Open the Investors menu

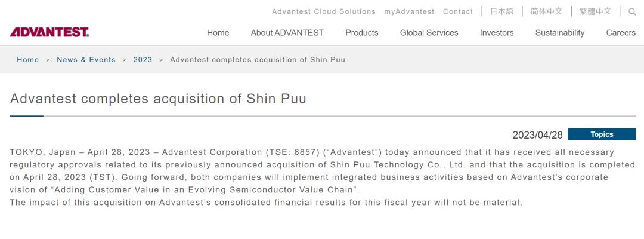(497, 33)
